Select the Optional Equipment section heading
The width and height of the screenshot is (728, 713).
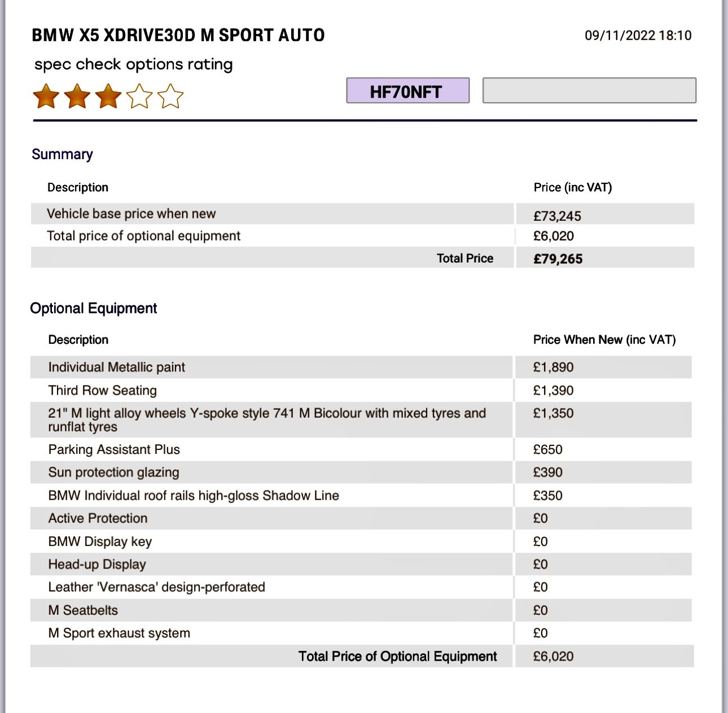tap(94, 308)
